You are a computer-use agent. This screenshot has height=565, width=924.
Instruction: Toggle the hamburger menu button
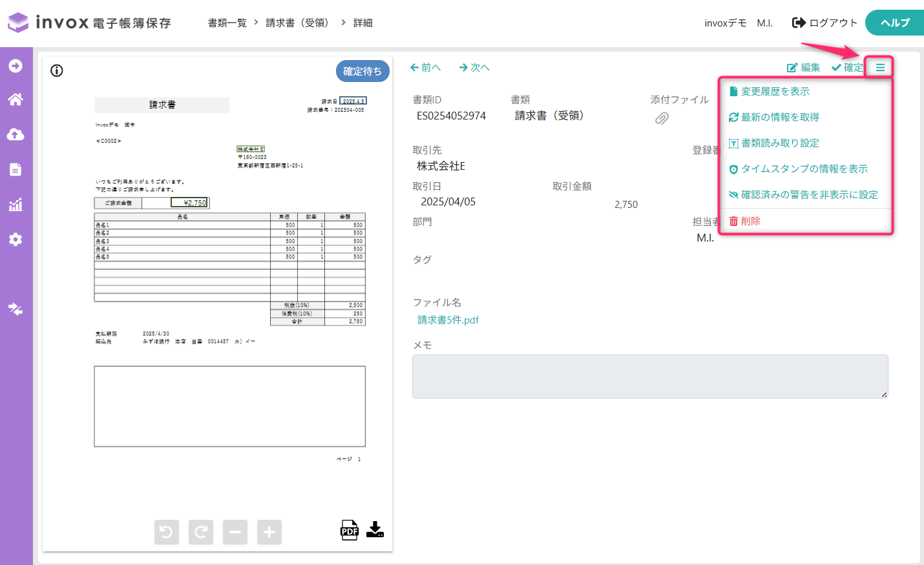[x=880, y=67]
